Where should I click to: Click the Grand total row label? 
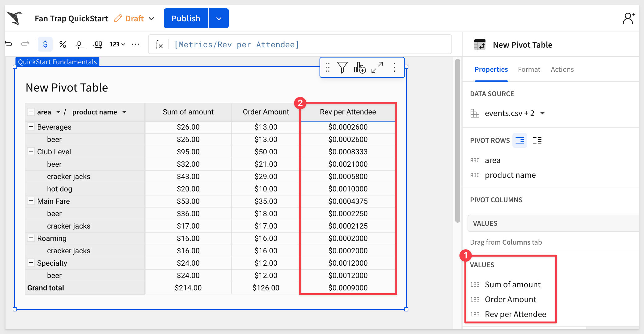46,288
